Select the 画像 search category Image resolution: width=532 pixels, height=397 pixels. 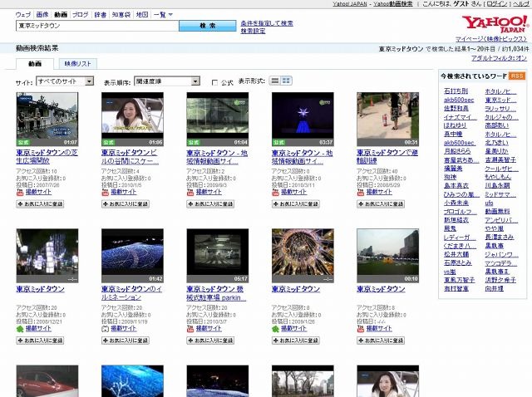(42, 15)
